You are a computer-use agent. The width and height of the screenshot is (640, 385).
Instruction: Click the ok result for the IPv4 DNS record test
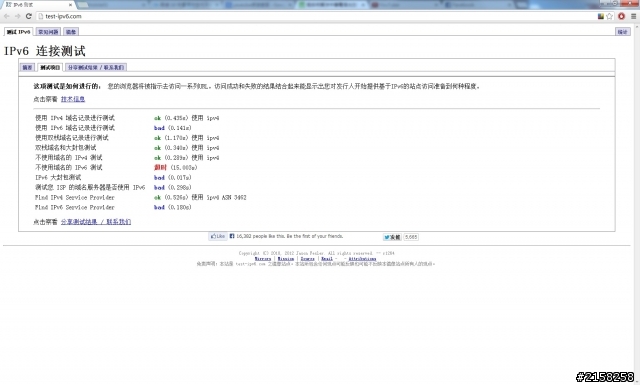click(x=158, y=118)
